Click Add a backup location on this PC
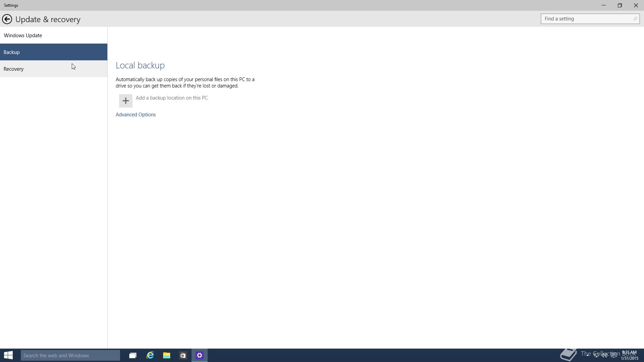This screenshot has width=644, height=362. 172,98
